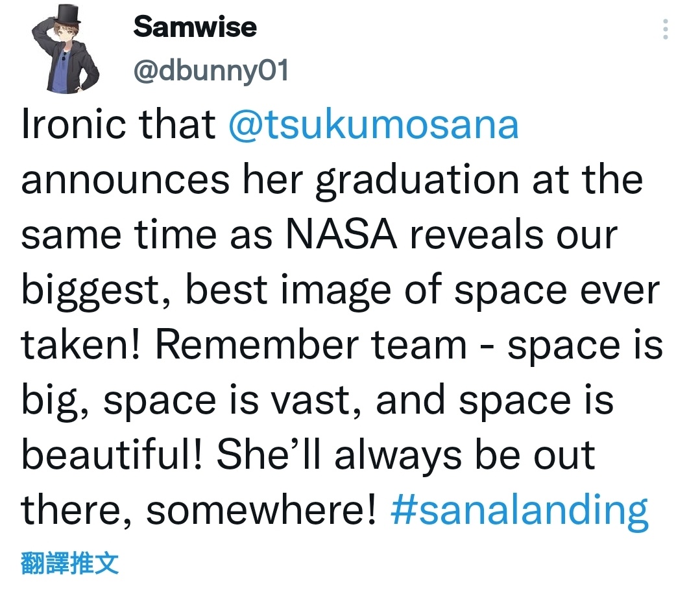Click the opening words "Ironic that"
700x590 pixels.
click(118, 124)
